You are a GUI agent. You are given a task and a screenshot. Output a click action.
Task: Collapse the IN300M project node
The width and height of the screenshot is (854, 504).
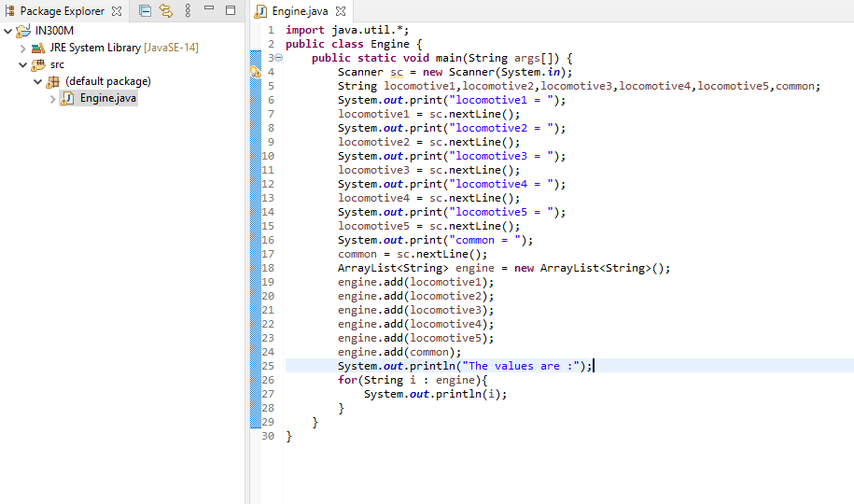[7, 31]
